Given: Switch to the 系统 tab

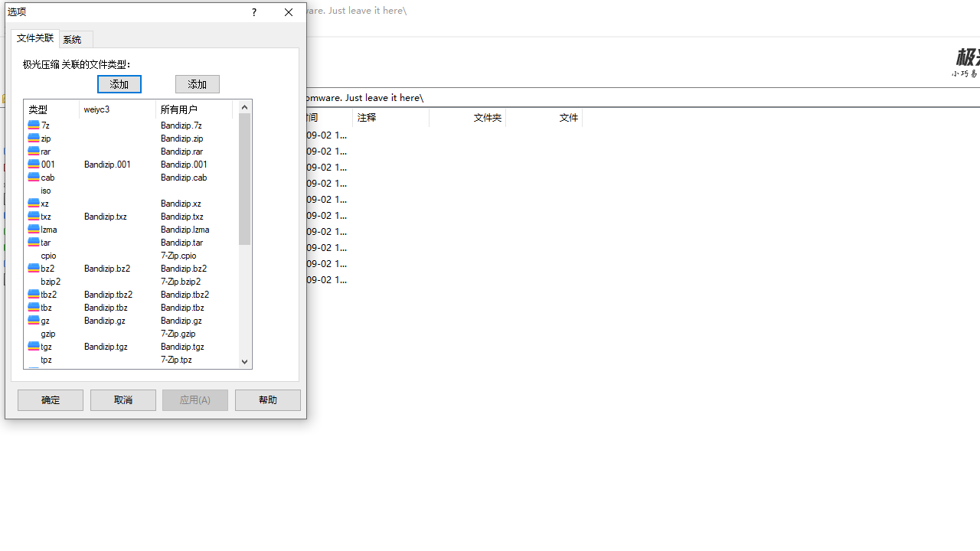Looking at the screenshot, I should (x=73, y=40).
